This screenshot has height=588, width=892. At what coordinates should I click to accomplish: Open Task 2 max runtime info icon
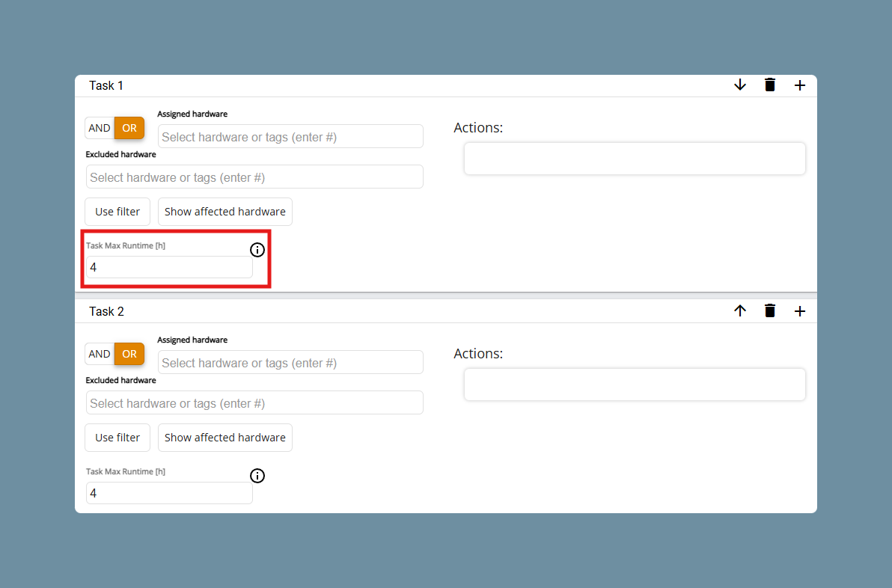257,475
